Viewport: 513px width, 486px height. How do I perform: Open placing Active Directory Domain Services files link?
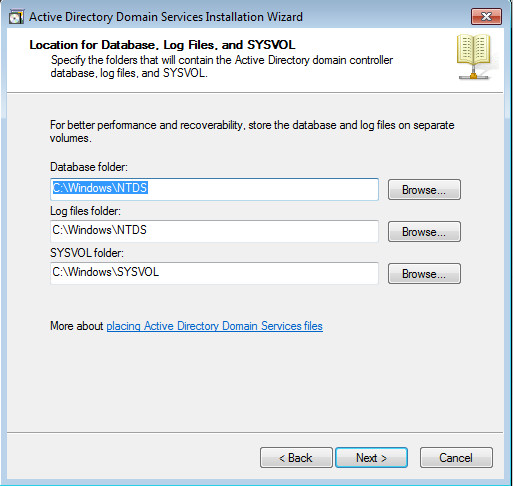214,326
